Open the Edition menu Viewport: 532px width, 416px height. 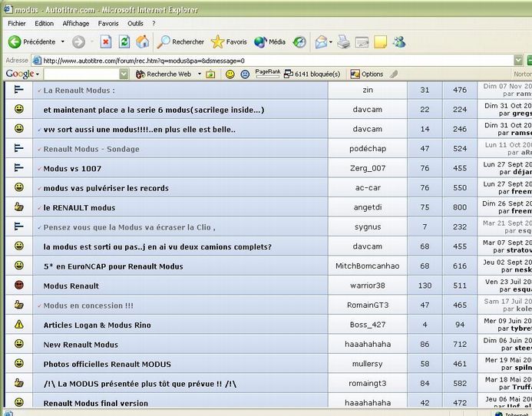click(x=44, y=24)
